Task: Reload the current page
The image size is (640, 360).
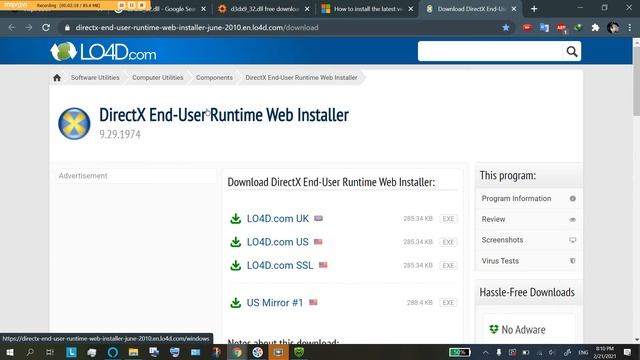Action: pos(46,28)
